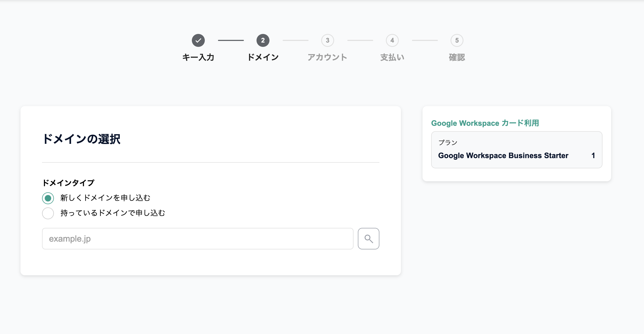Screen dimensions: 644x334
Task: Click the completed checkmark step circle
Action: [x=198, y=40]
